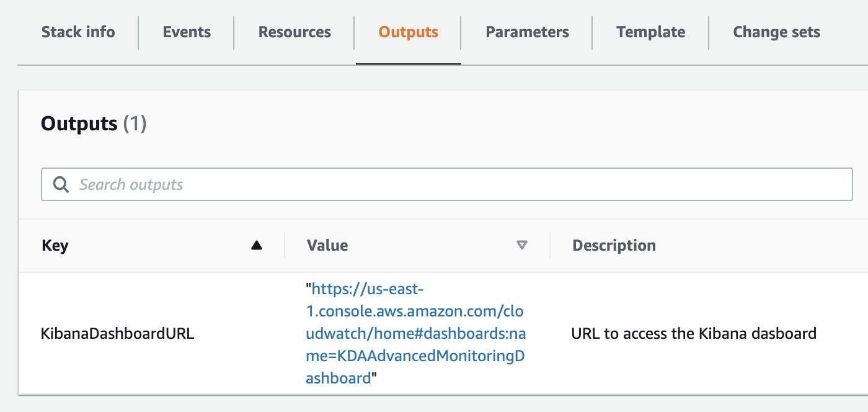This screenshot has height=412, width=868.
Task: Click the Kibana dashboard description text
Action: [693, 334]
